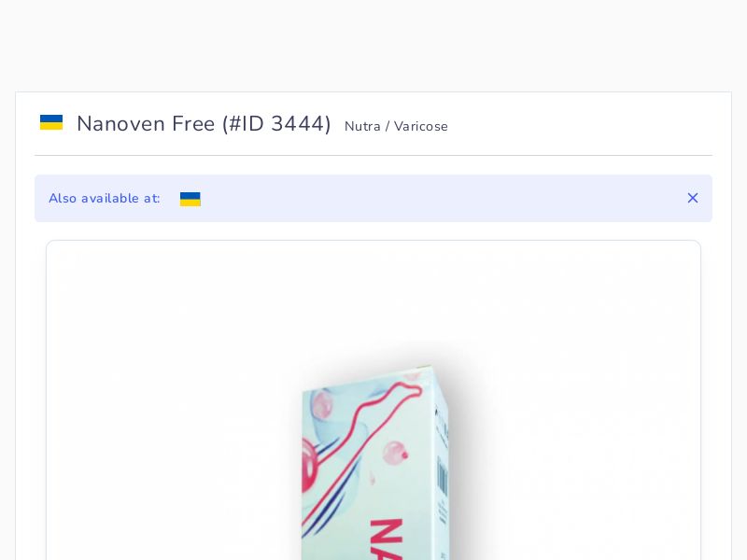
Task: Click the small pink bubble on the box front
Action: click(x=395, y=453)
